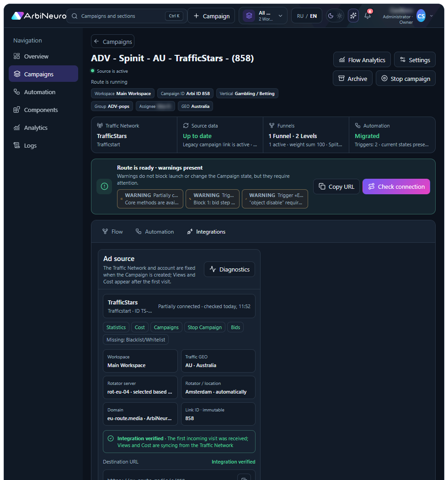Image resolution: width=448 pixels, height=480 pixels.
Task: Click the Bids capability chip
Action: pos(235,327)
